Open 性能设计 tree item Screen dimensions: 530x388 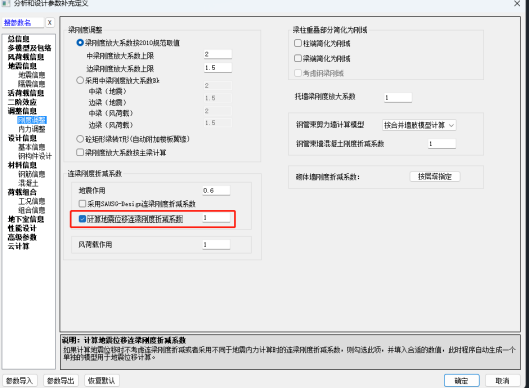(22, 228)
